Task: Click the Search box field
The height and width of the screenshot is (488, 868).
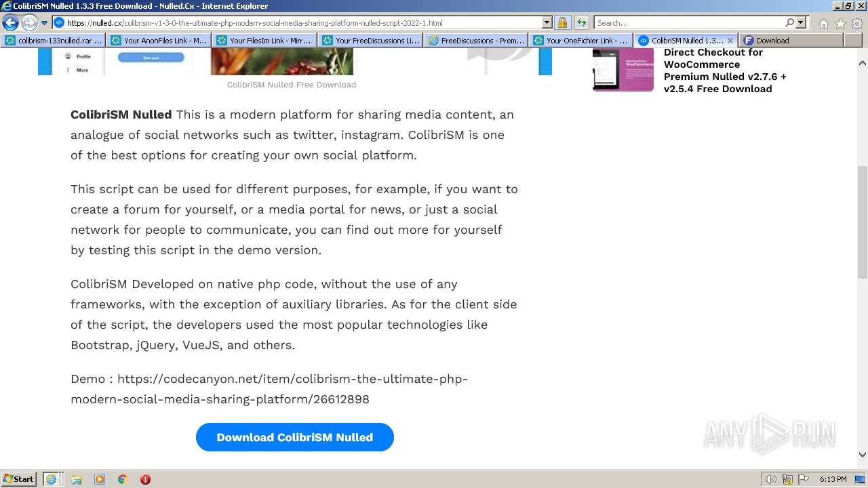Action: click(689, 22)
